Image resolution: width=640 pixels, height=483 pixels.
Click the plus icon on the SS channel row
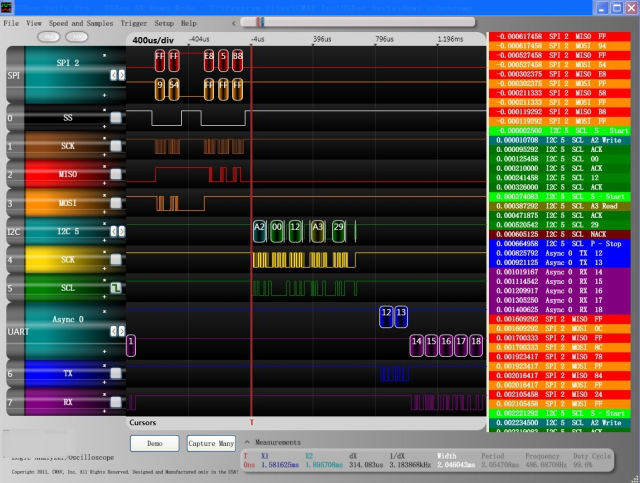[x=104, y=127]
